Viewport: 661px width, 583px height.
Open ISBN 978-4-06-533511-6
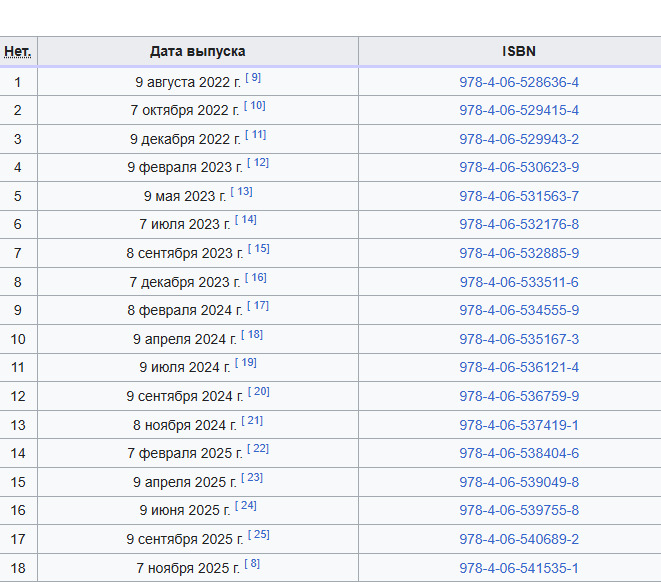click(518, 282)
